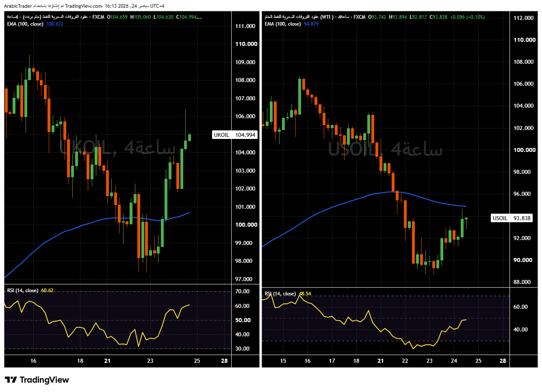
Task: Click the high price H105.060
Action: point(141,17)
